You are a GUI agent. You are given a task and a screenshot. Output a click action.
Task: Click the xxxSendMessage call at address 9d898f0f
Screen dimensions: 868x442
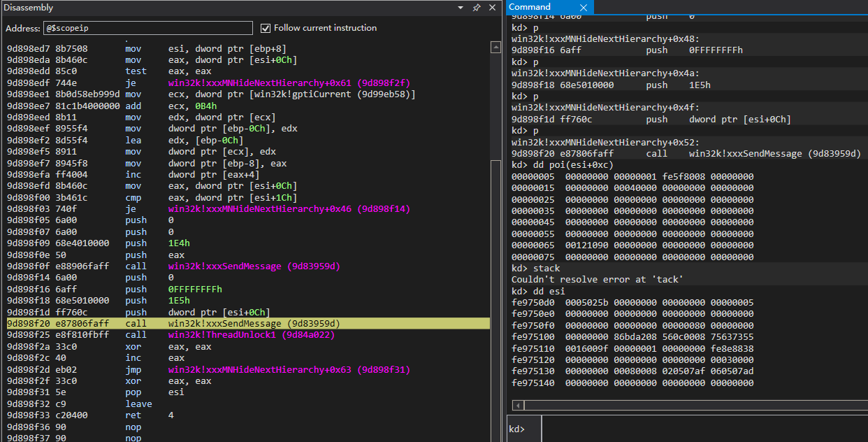click(x=248, y=266)
